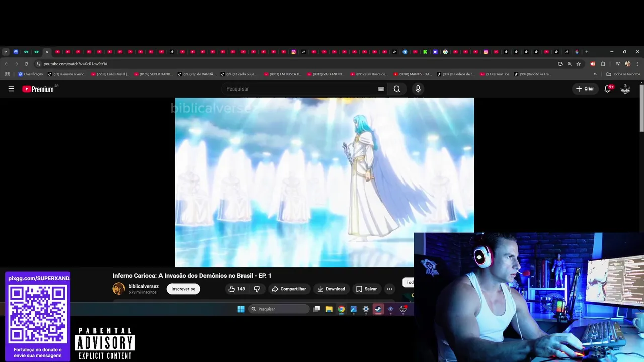
Task: Open the (9338) YouTube bookmark
Action: coord(495,74)
